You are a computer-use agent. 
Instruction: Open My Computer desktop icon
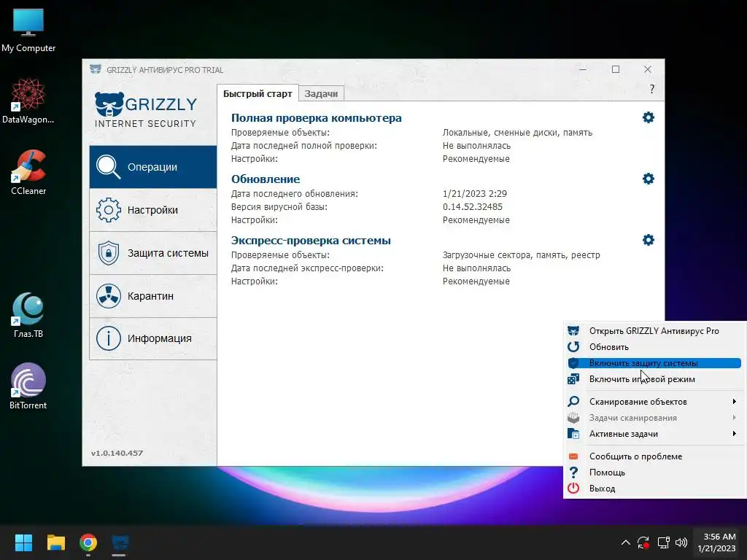tap(28, 29)
